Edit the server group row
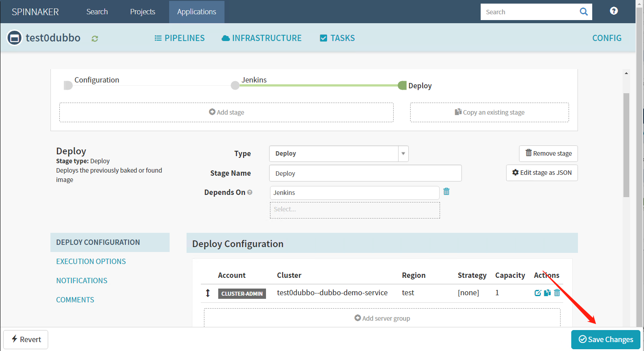This screenshot has height=351, width=644. coord(538,293)
